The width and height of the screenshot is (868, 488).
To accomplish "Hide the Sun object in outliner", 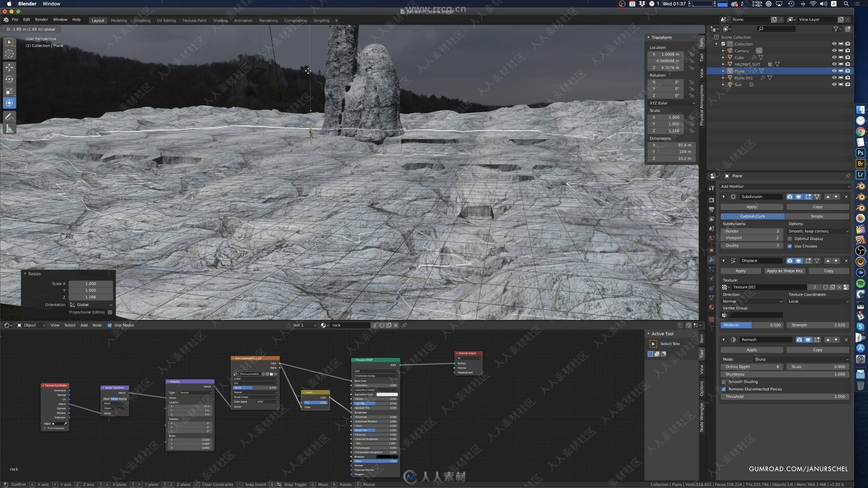I will pyautogui.click(x=834, y=84).
